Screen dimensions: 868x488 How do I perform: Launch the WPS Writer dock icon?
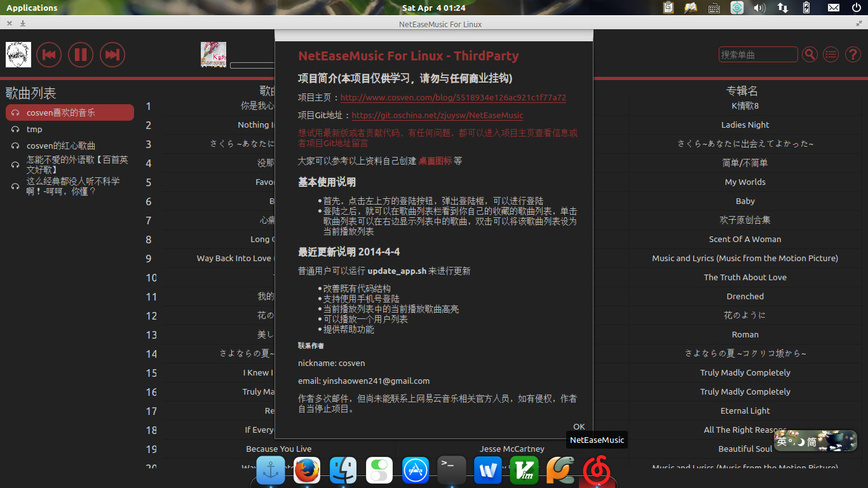(488, 471)
